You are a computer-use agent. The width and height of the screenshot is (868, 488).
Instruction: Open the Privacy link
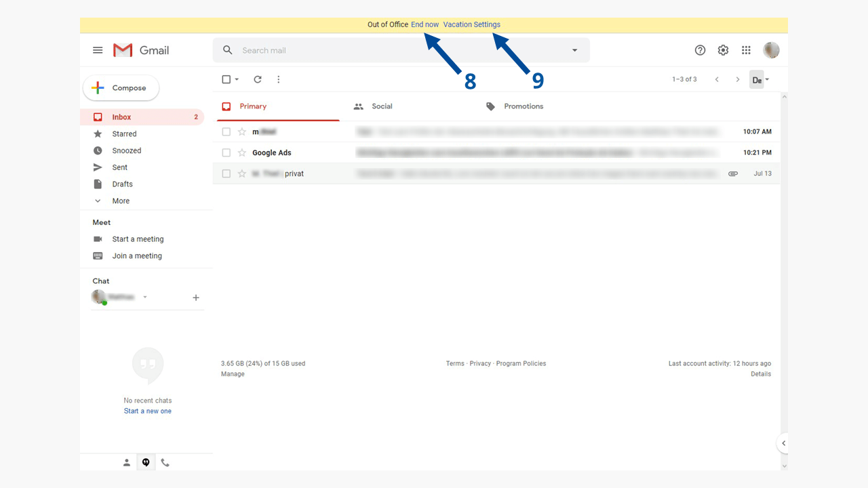tap(480, 364)
